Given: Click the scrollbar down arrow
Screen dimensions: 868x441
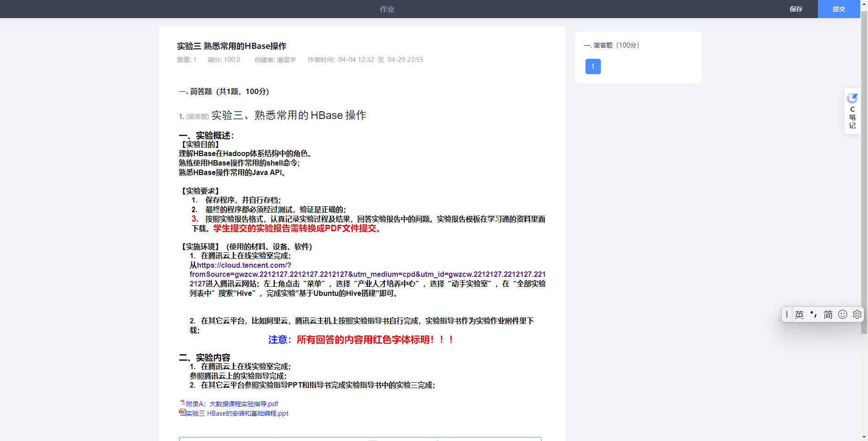Looking at the screenshot, I should click(864, 437).
